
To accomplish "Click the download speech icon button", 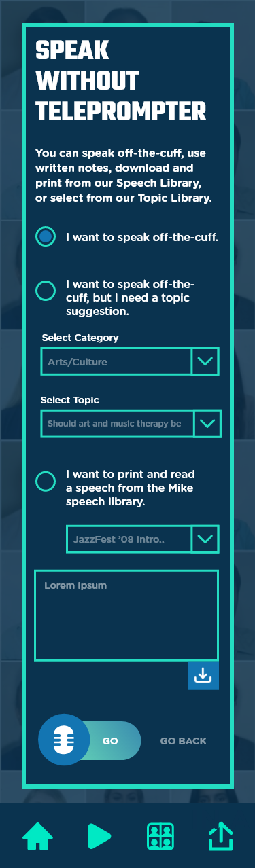I will click(203, 675).
